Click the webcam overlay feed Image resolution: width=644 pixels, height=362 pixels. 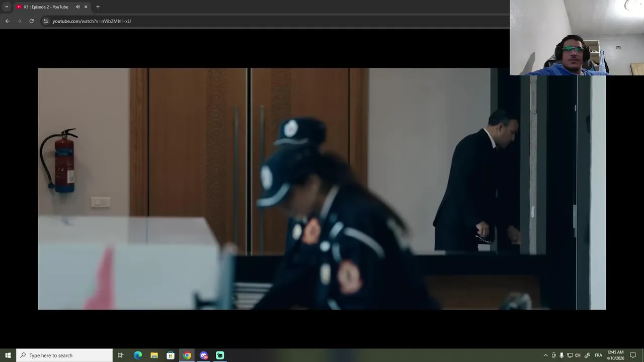[577, 38]
